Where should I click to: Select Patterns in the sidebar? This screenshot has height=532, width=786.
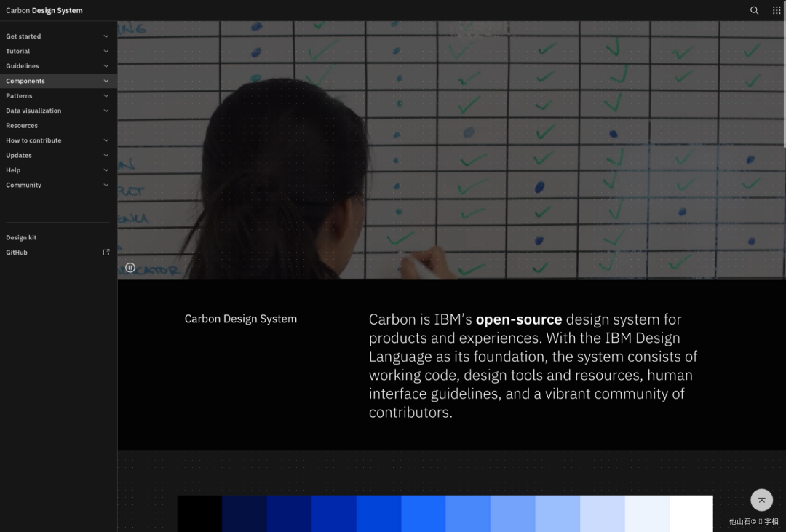pyautogui.click(x=59, y=96)
